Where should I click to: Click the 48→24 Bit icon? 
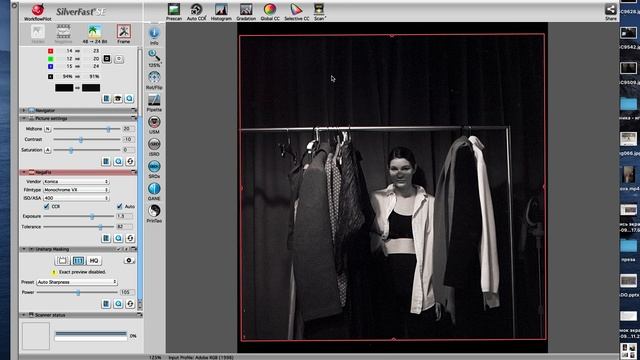[x=95, y=34]
